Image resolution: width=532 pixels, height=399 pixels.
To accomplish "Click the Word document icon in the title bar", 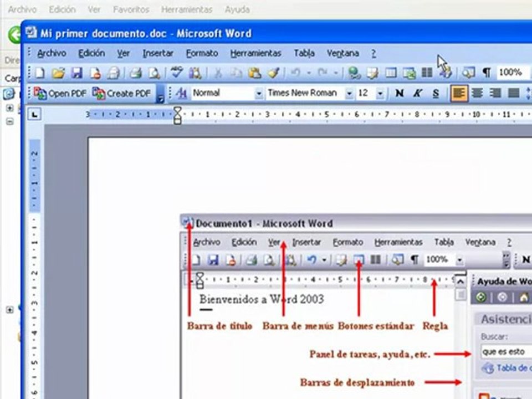I will [31, 32].
